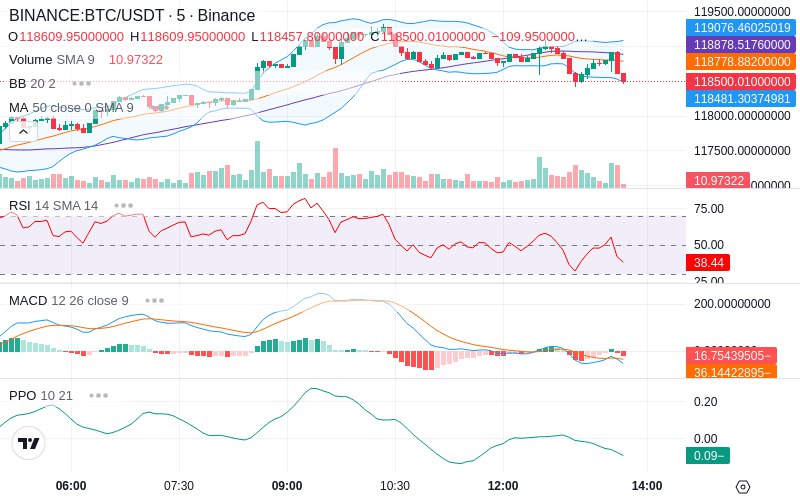Click the 12:00 time axis label
The height and width of the screenshot is (500, 800).
[503, 486]
